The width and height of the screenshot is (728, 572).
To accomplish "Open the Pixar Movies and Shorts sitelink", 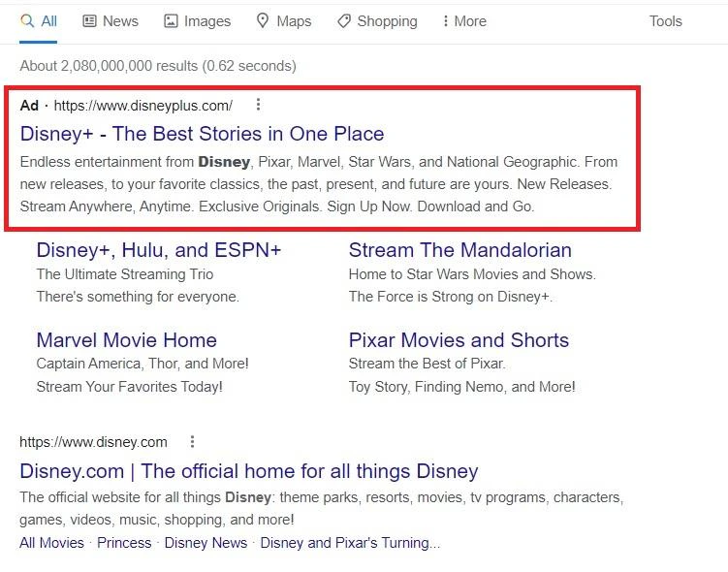I will pos(459,340).
